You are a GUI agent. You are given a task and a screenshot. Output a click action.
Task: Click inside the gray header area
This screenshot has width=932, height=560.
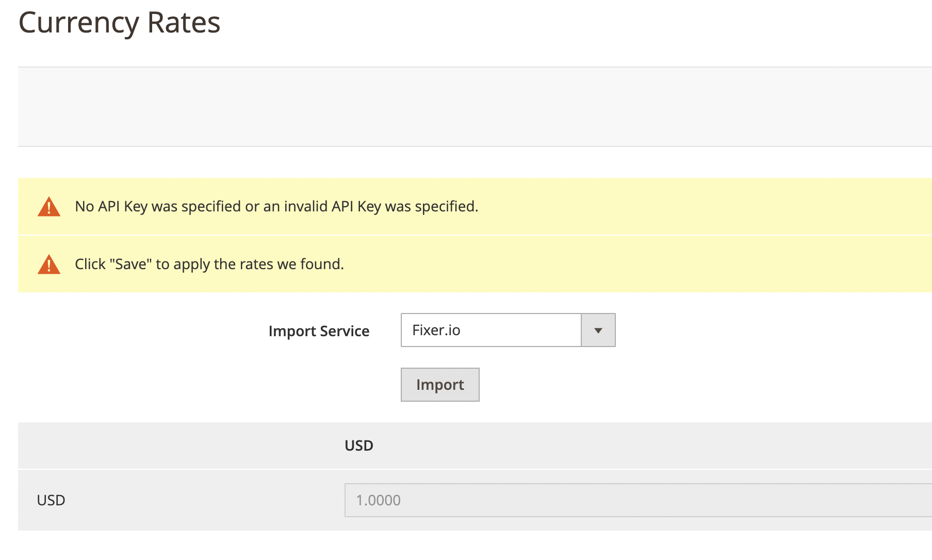pos(464,106)
